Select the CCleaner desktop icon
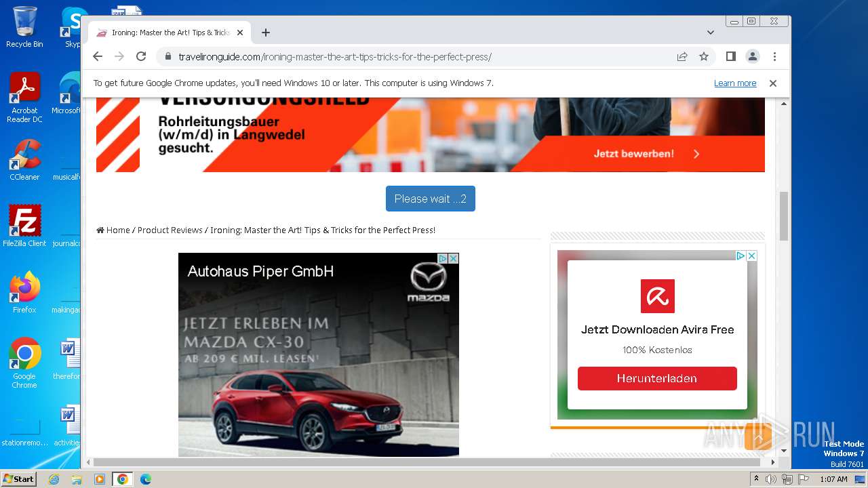Viewport: 868px width, 488px height. tap(24, 160)
